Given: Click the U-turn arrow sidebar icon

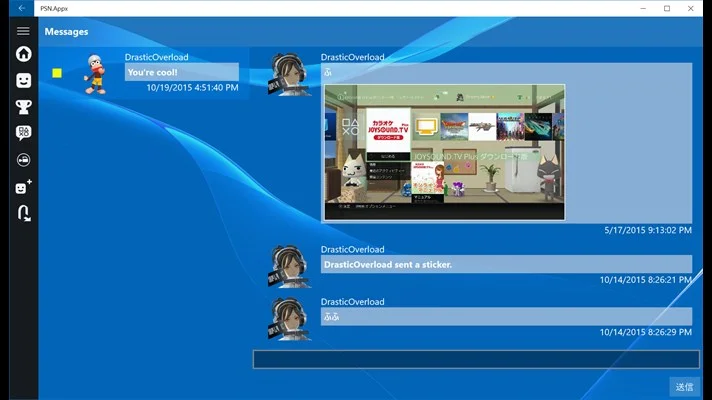Looking at the screenshot, I should (24, 213).
